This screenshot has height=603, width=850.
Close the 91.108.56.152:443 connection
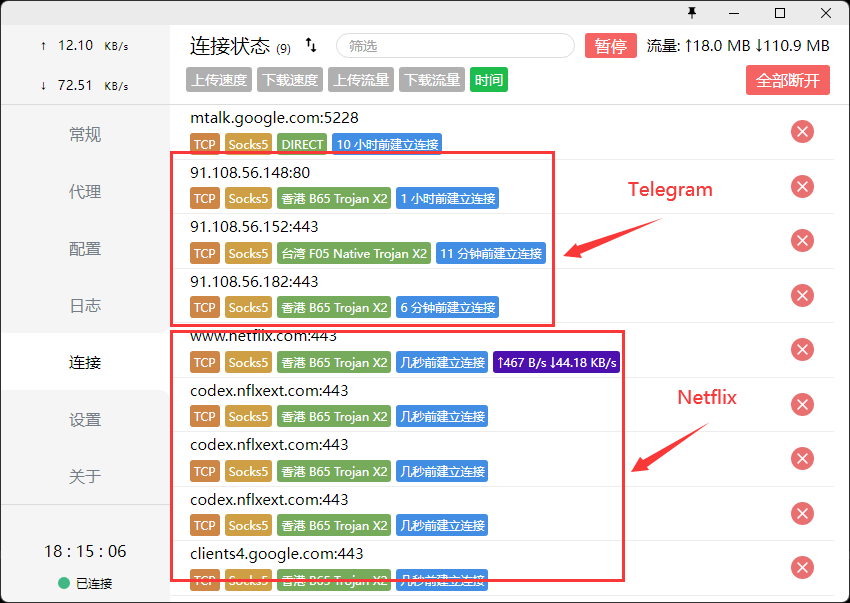pyautogui.click(x=802, y=241)
